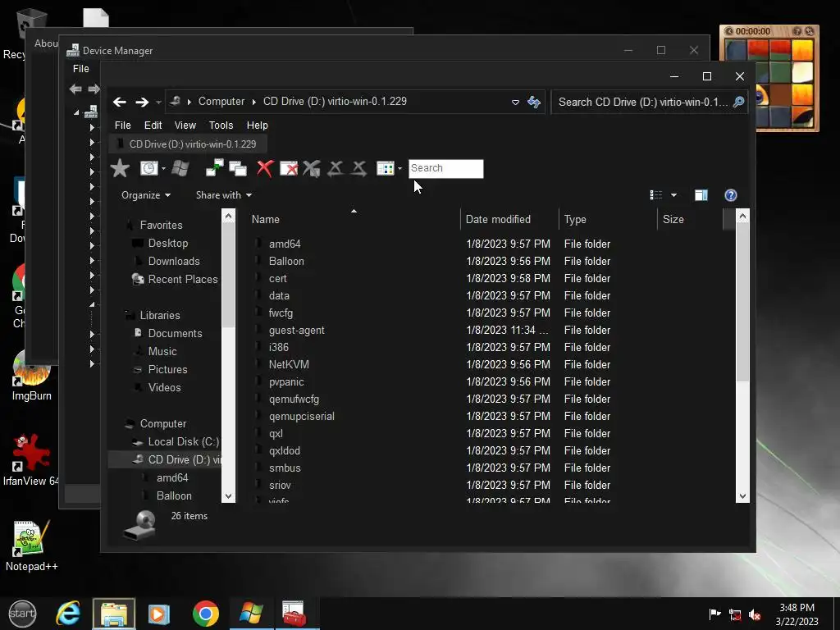This screenshot has width=840, height=630.
Task: Click the close tabs to right icon
Action: 359,168
